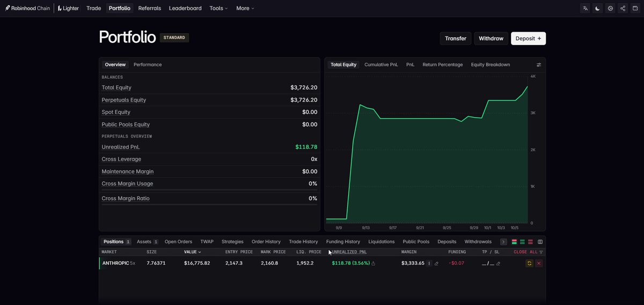Image resolution: width=644 pixels, height=305 pixels.
Task: Expand the More dropdown menu
Action: point(245,8)
